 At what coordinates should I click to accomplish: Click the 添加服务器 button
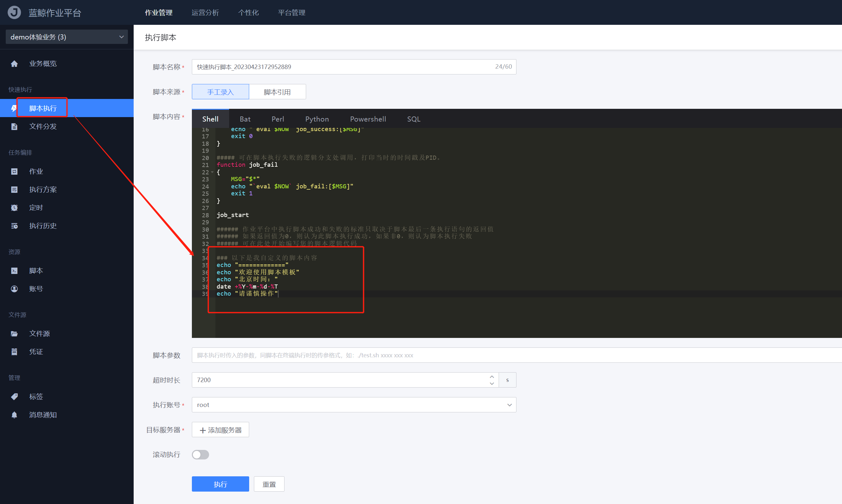click(x=221, y=430)
